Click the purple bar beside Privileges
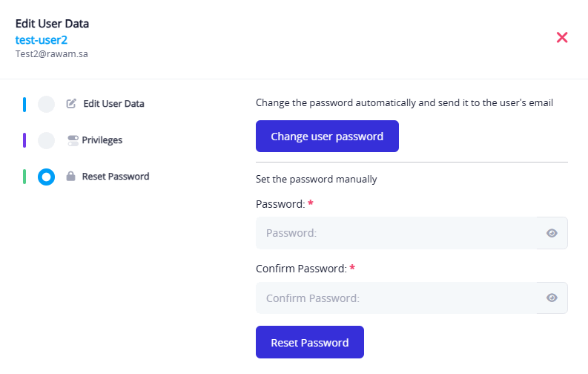The height and width of the screenshot is (374, 588). [x=24, y=140]
